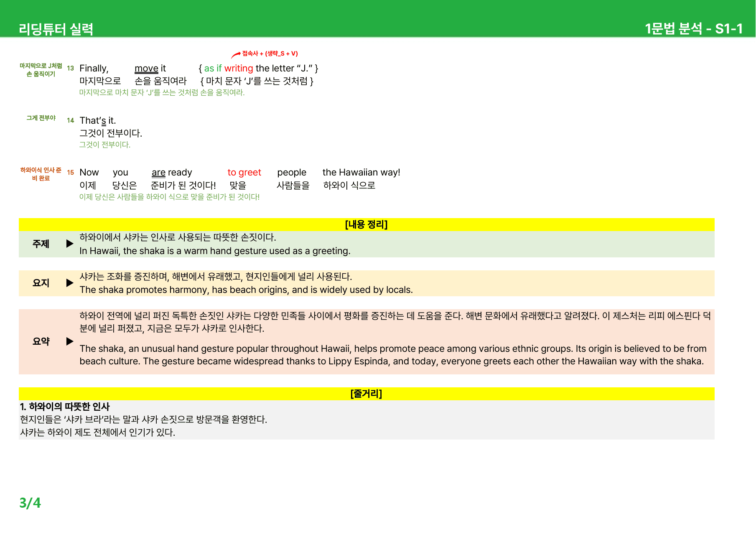
Task: Click the green translation of sentence 13
Action: click(x=162, y=92)
